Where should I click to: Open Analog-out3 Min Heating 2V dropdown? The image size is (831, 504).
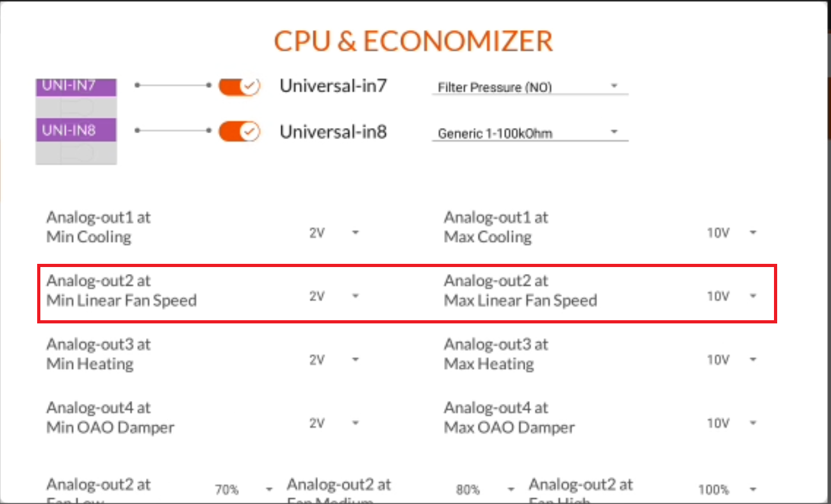click(x=356, y=360)
